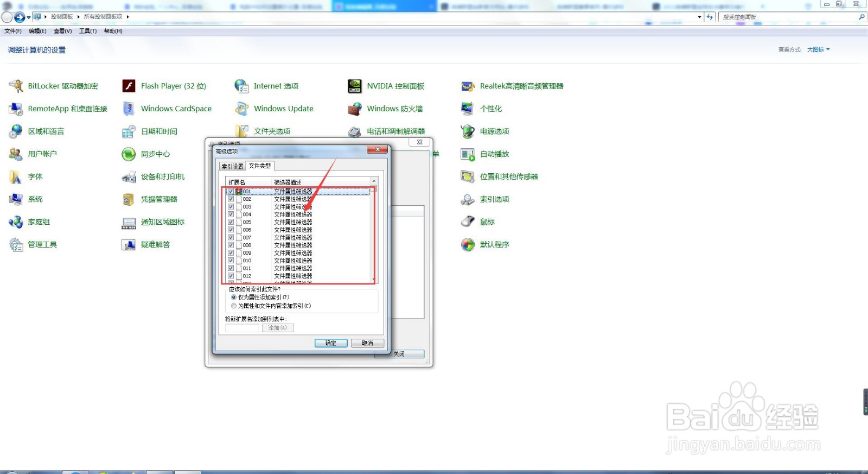Open 自动播放 icon
This screenshot has width=868, height=474.
[468, 154]
